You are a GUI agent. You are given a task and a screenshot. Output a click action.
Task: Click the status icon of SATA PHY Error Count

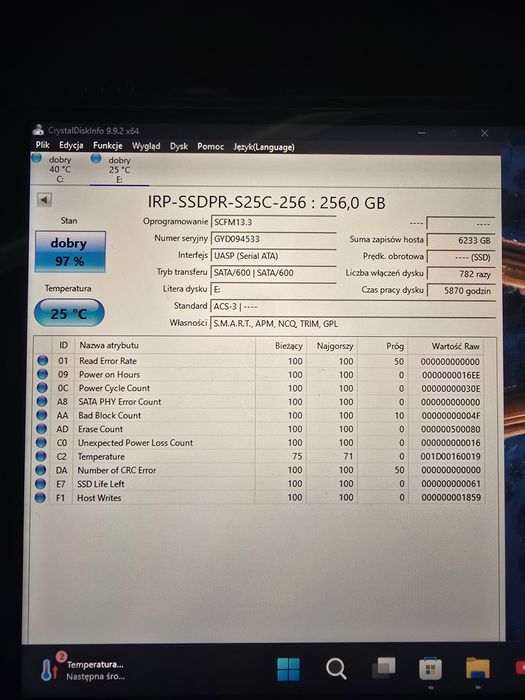click(x=42, y=401)
